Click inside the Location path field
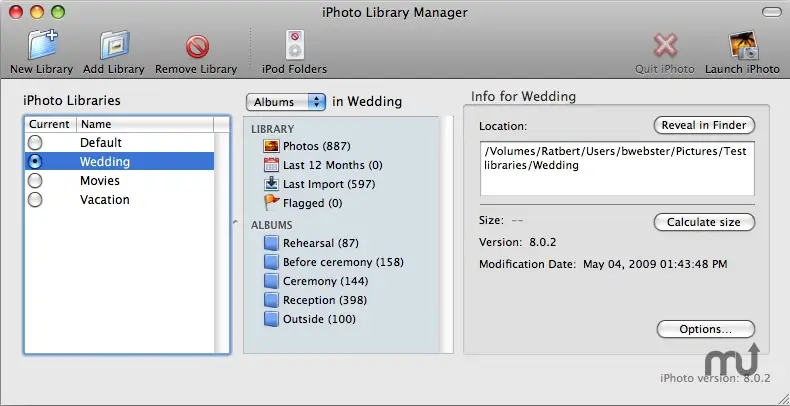 click(x=617, y=168)
